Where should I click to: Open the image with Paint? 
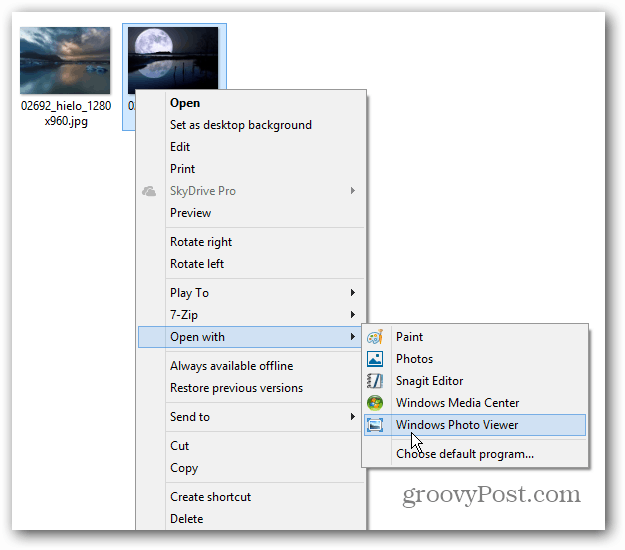(475, 337)
